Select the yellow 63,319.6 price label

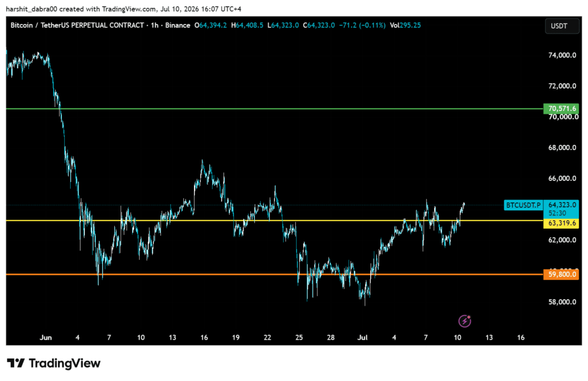(561, 223)
